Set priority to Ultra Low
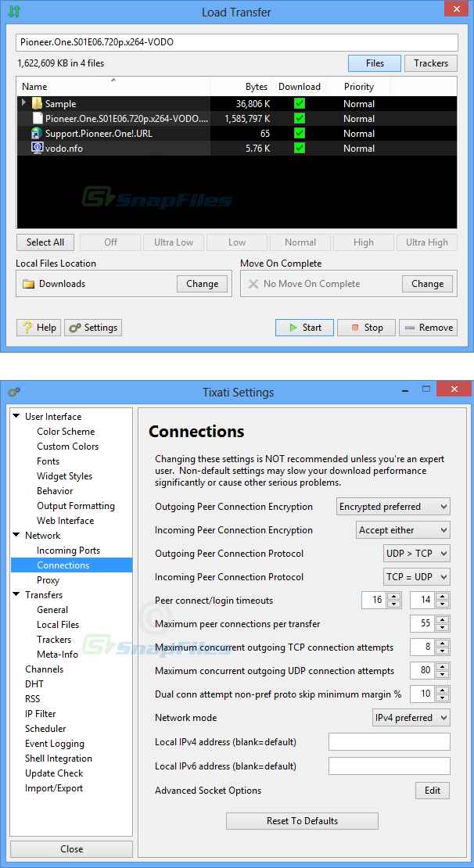This screenshot has width=474, height=868. click(174, 242)
